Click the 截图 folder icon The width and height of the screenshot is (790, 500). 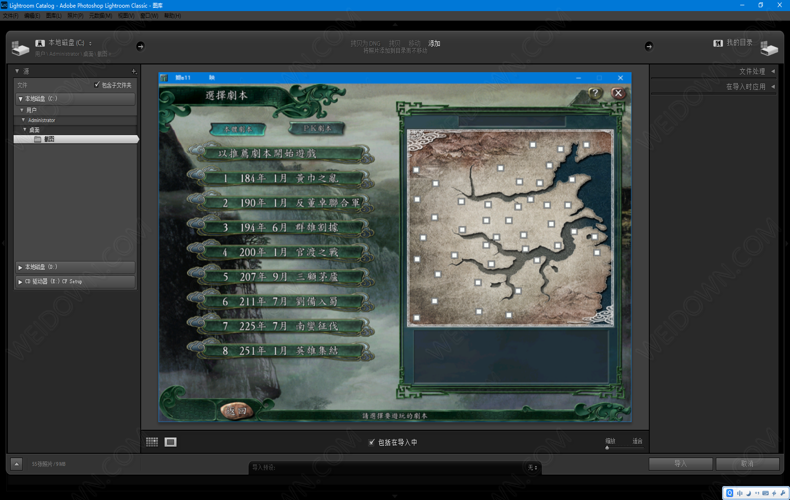(x=38, y=140)
